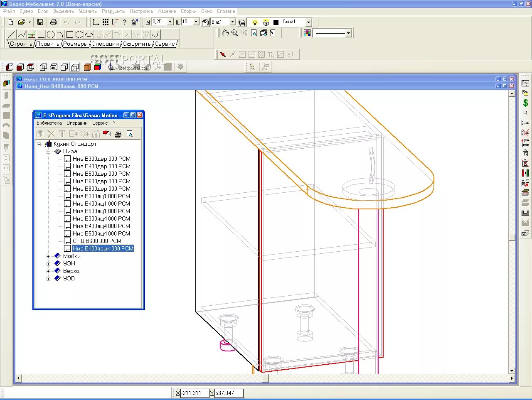Toggle the layer lock icon
This screenshot has width=532, height=400.
(x=266, y=22)
